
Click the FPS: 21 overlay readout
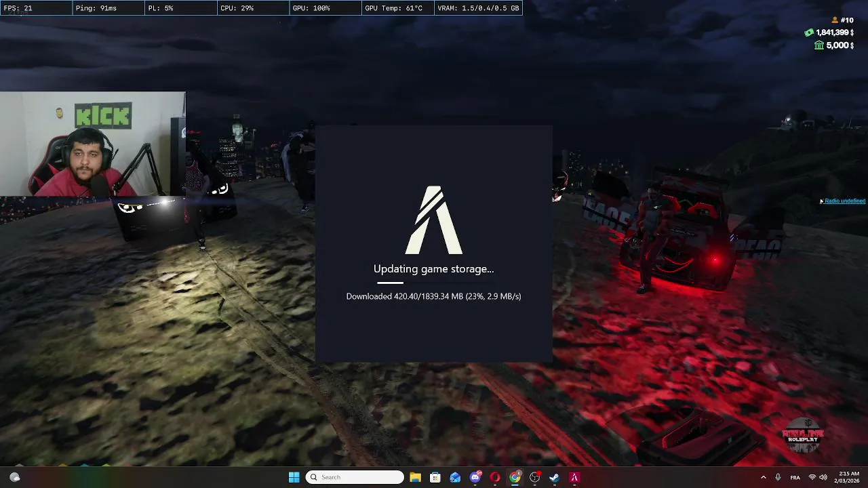pos(36,8)
